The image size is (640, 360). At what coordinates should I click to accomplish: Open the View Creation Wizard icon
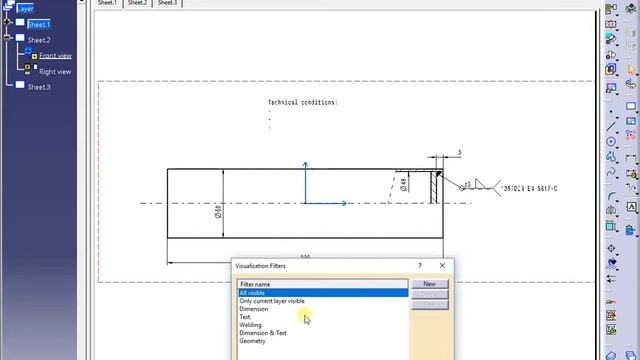coord(611,87)
